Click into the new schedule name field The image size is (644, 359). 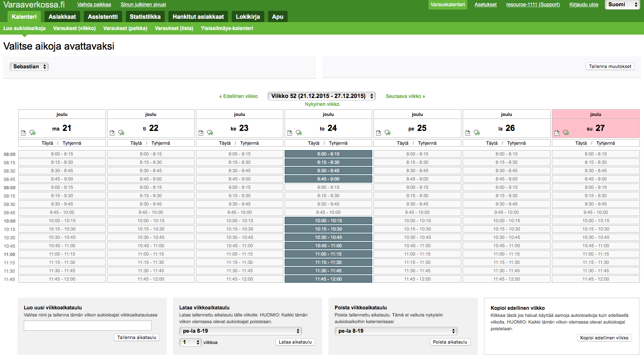(88, 326)
